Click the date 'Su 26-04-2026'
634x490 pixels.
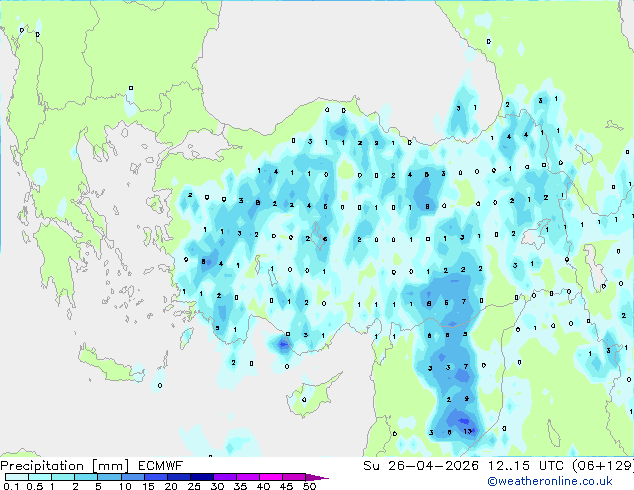(x=421, y=466)
